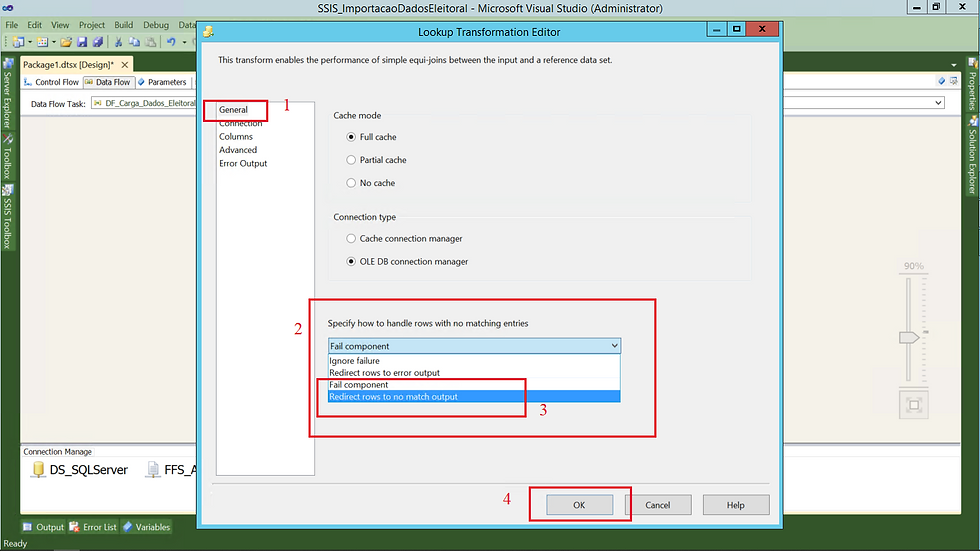Click the FFS_A flat file connection manager
This screenshot has width=980, height=551.
click(x=171, y=470)
